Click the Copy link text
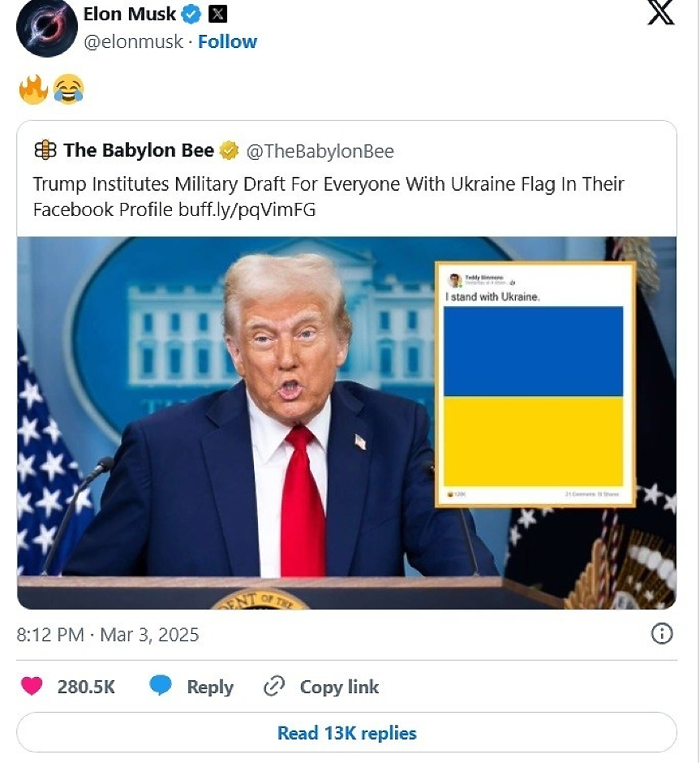This screenshot has height=763, width=700. 339,687
